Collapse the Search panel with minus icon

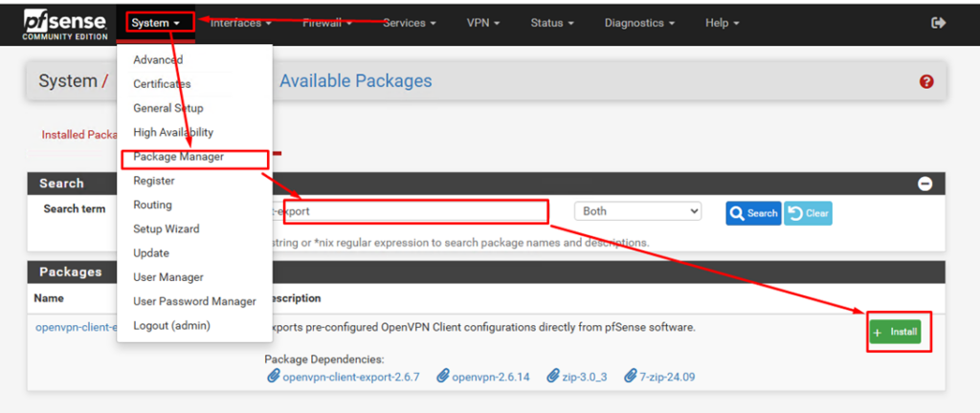924,184
